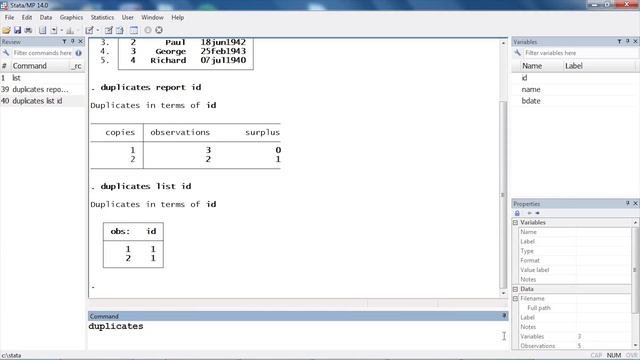Open the Variables Manager toolbar icon

[134, 30]
